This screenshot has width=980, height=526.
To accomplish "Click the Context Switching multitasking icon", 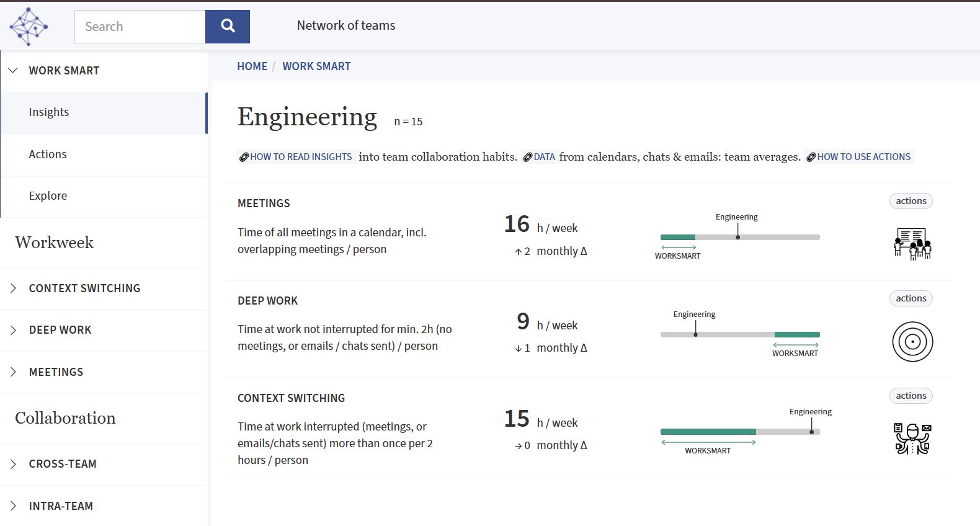I will tap(912, 439).
